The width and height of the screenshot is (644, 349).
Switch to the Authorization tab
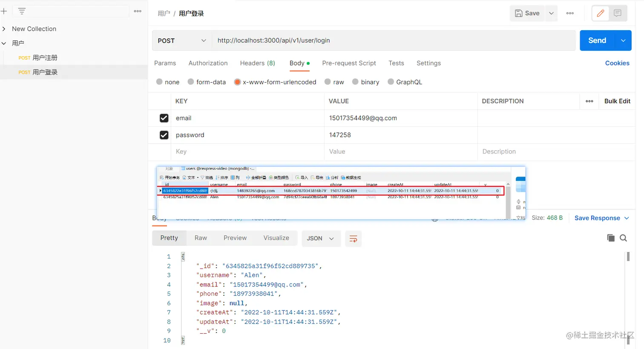[208, 63]
